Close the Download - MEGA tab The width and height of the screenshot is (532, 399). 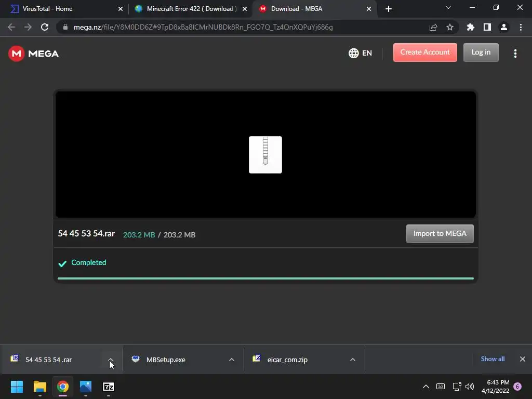(369, 9)
